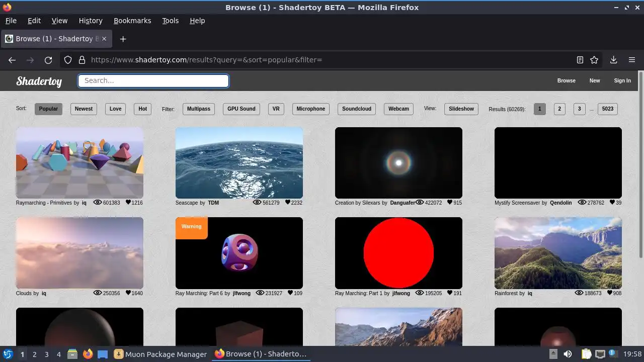
Task: Switch to virtual desktop 2
Action: coord(34,354)
